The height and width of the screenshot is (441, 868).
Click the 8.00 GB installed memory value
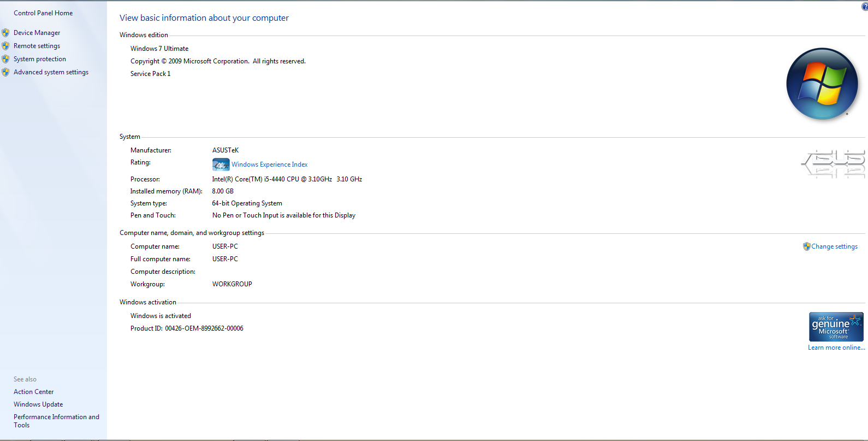[223, 191]
